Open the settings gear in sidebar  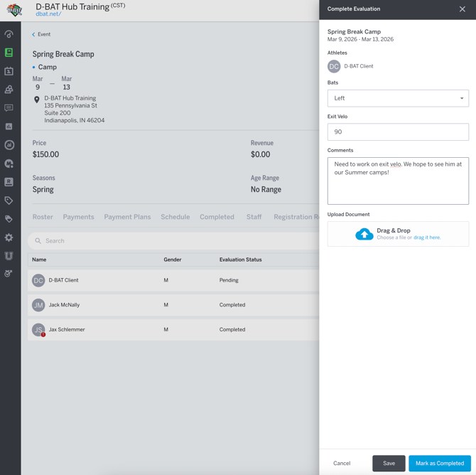click(x=9, y=237)
